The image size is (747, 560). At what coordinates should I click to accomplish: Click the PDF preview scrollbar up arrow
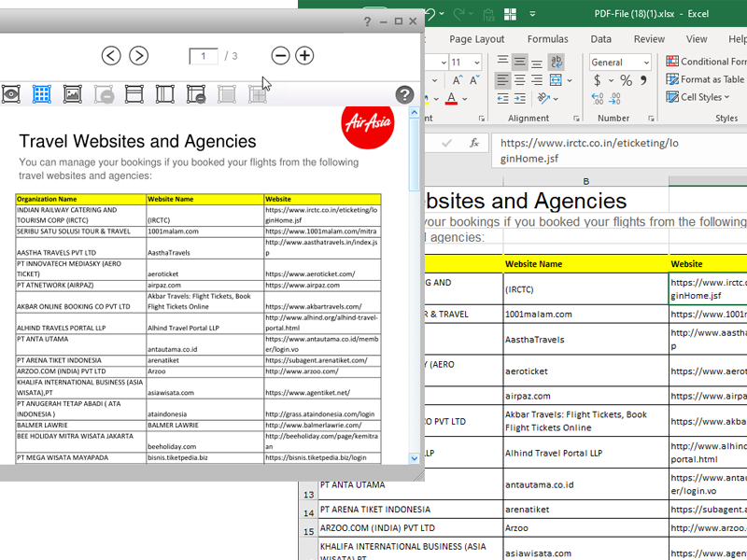[414, 112]
